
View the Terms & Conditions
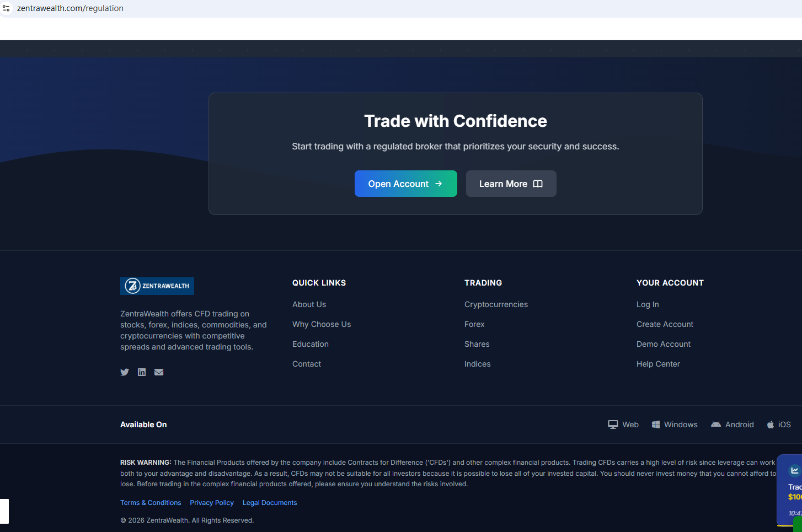point(151,503)
